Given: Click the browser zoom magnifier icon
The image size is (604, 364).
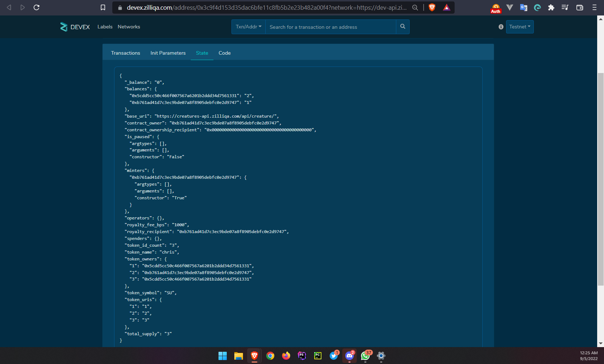Looking at the screenshot, I should [x=415, y=8].
